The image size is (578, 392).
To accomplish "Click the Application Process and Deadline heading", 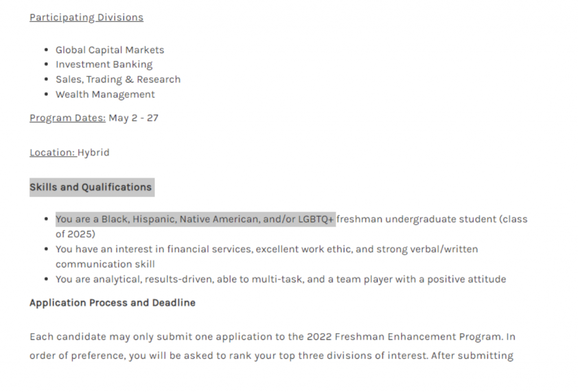I will click(x=112, y=303).
